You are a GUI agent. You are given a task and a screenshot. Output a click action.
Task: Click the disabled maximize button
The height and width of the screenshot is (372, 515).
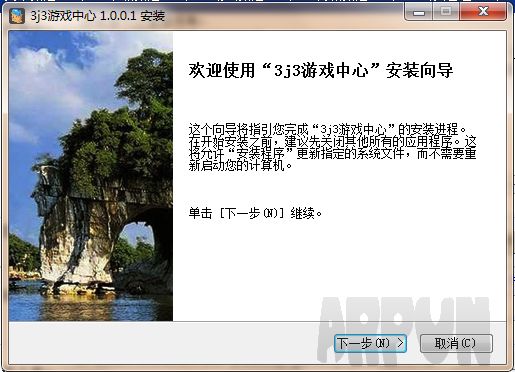click(x=446, y=12)
